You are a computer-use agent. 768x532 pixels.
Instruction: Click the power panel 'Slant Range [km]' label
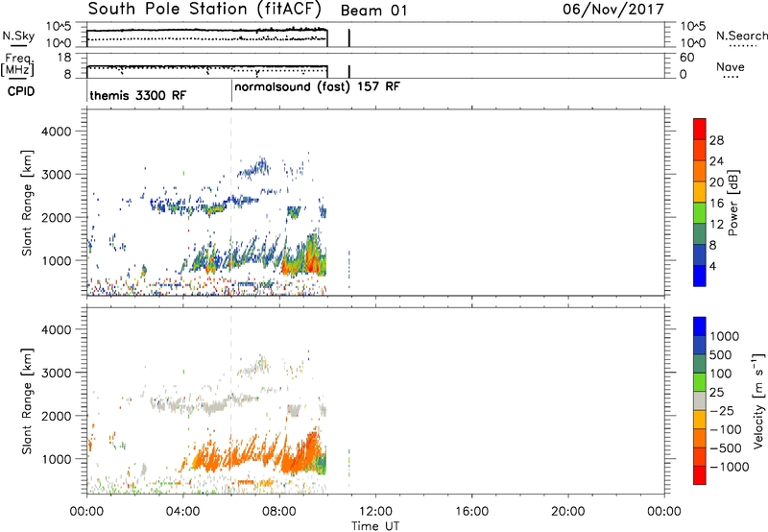click(x=27, y=203)
